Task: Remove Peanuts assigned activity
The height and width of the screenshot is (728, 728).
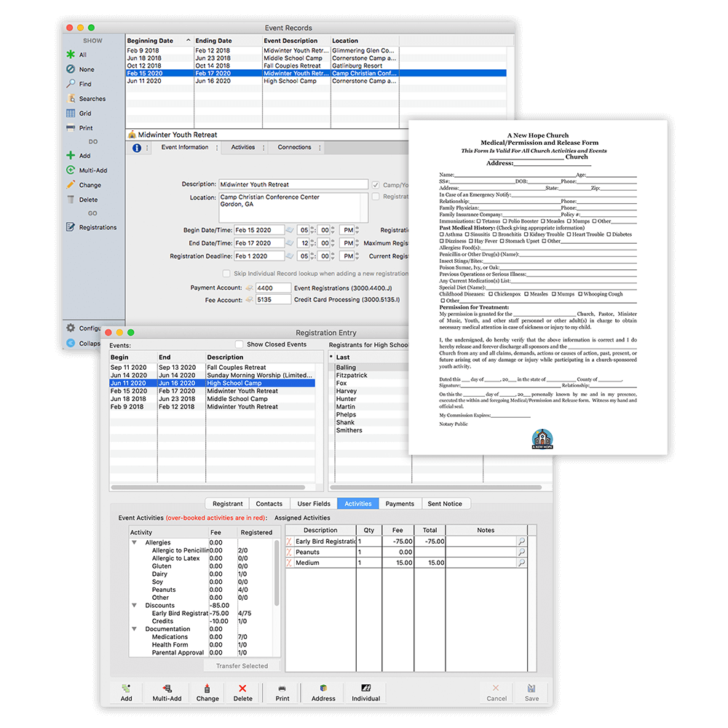Action: [x=289, y=552]
